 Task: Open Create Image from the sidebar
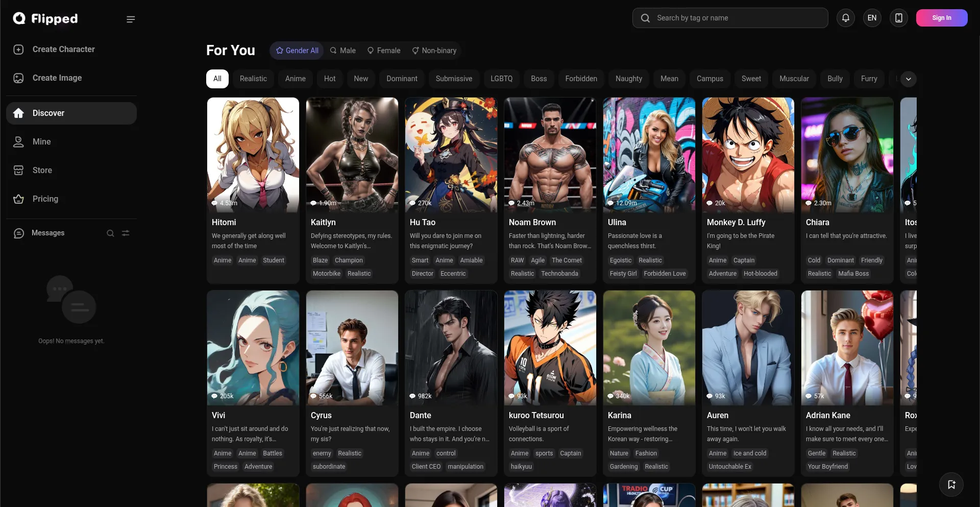(57, 78)
